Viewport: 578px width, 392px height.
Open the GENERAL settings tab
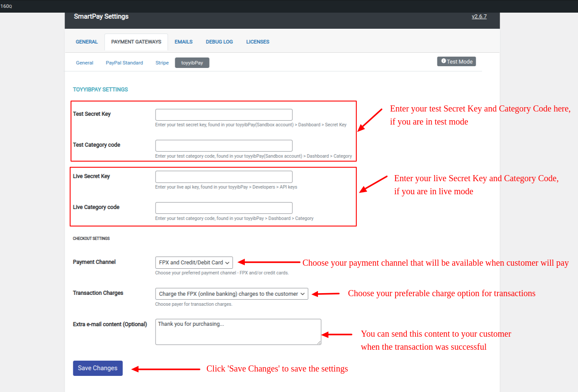(x=87, y=42)
